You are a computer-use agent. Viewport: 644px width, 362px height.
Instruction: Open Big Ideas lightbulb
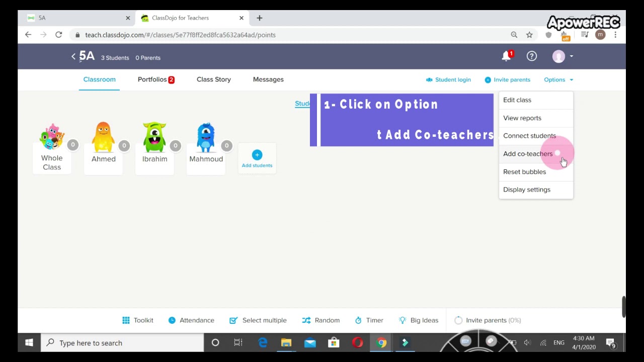(x=402, y=320)
